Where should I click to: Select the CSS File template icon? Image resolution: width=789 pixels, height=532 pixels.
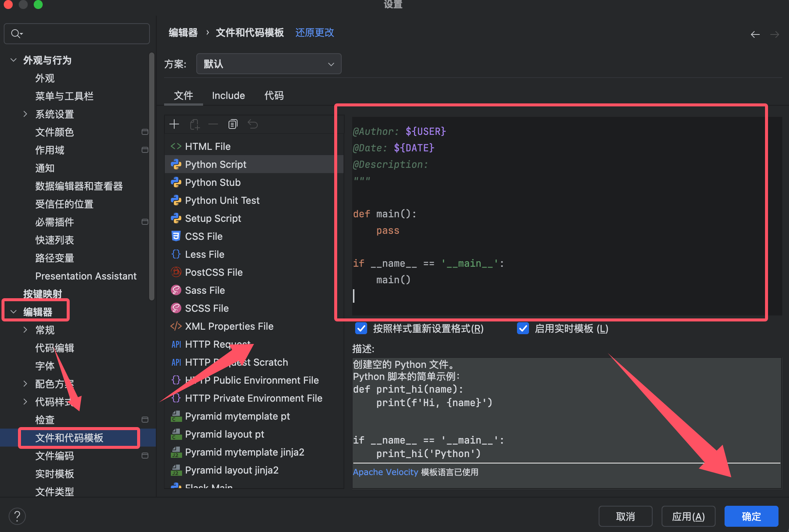point(176,236)
